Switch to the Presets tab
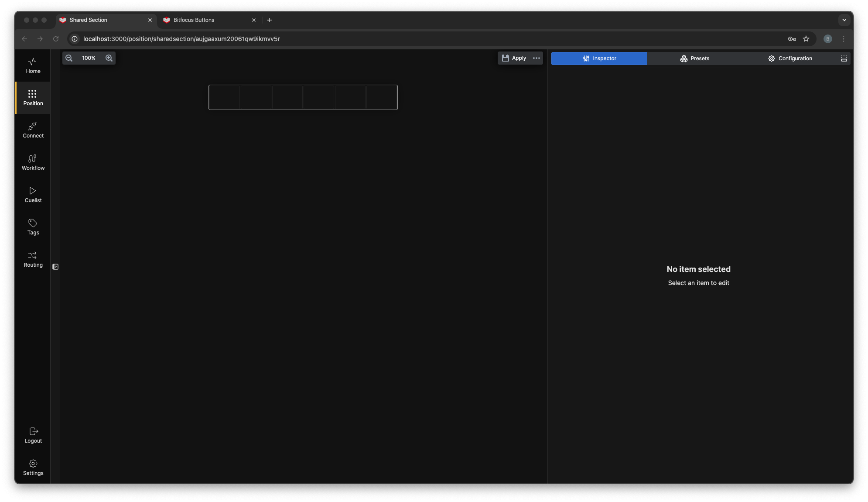 tap(694, 58)
